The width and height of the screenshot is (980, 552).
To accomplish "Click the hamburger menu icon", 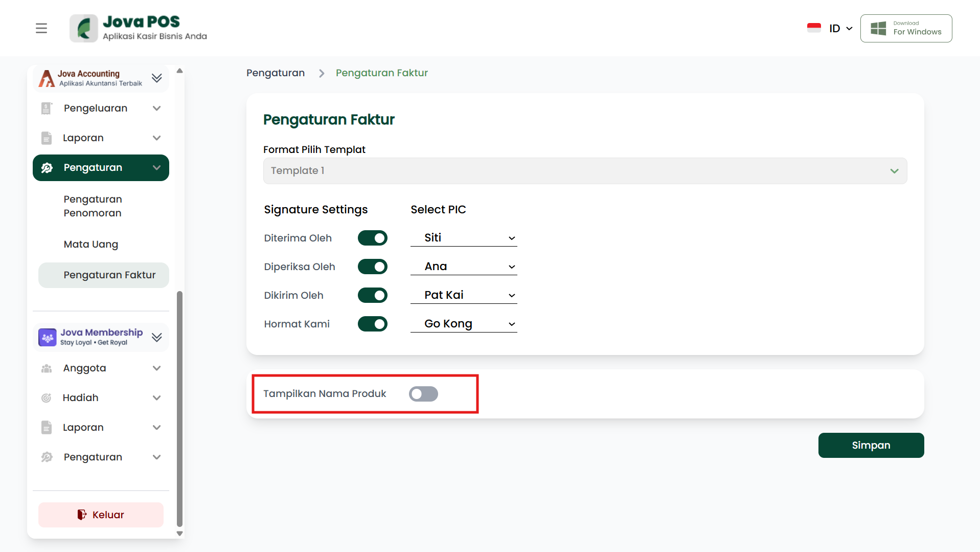I will pos(41,28).
